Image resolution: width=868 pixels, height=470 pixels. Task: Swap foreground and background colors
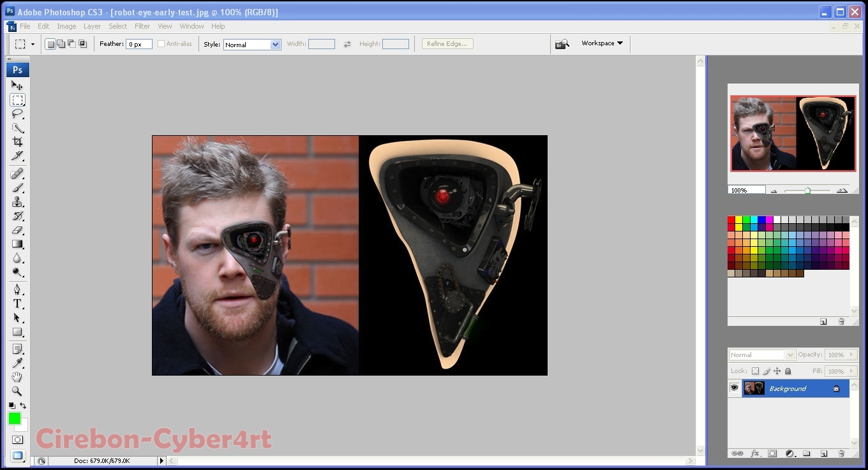pos(23,406)
